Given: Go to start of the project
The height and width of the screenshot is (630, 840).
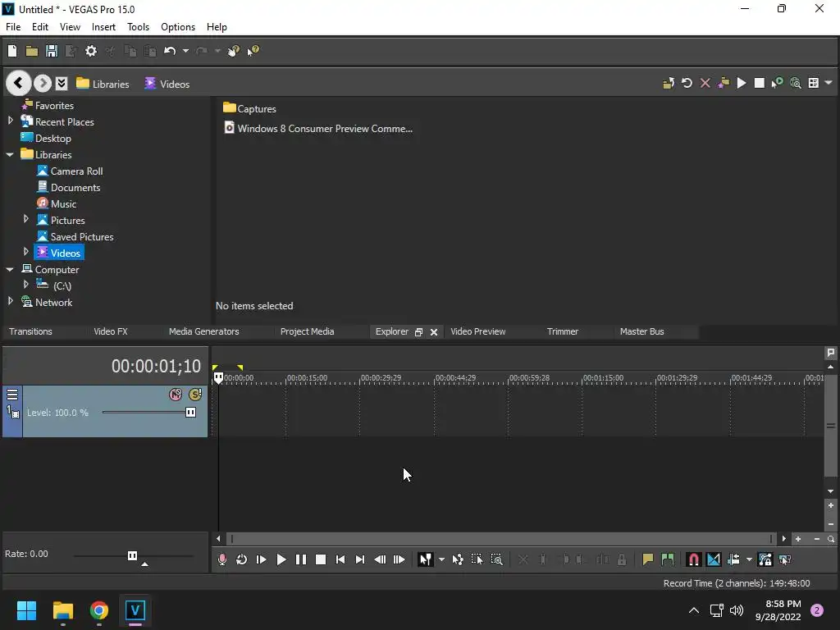Looking at the screenshot, I should pos(340,559).
